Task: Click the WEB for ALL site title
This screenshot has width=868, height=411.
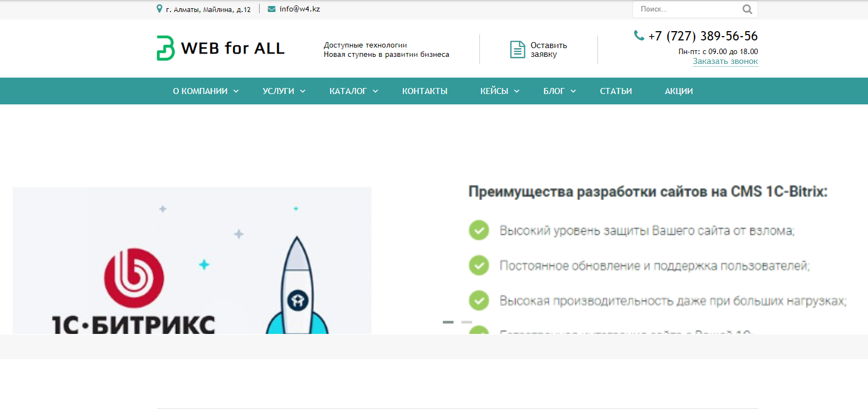Action: point(232,48)
